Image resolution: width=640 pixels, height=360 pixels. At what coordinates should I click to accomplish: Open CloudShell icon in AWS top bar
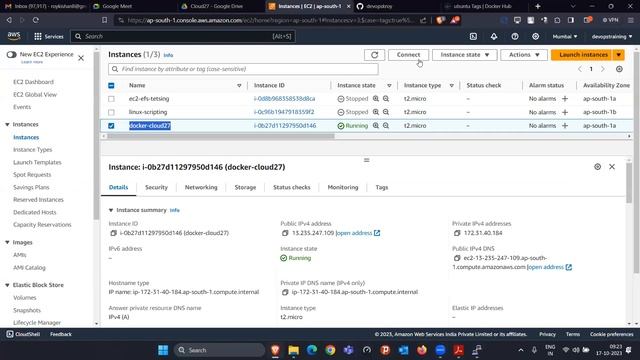coord(473,36)
